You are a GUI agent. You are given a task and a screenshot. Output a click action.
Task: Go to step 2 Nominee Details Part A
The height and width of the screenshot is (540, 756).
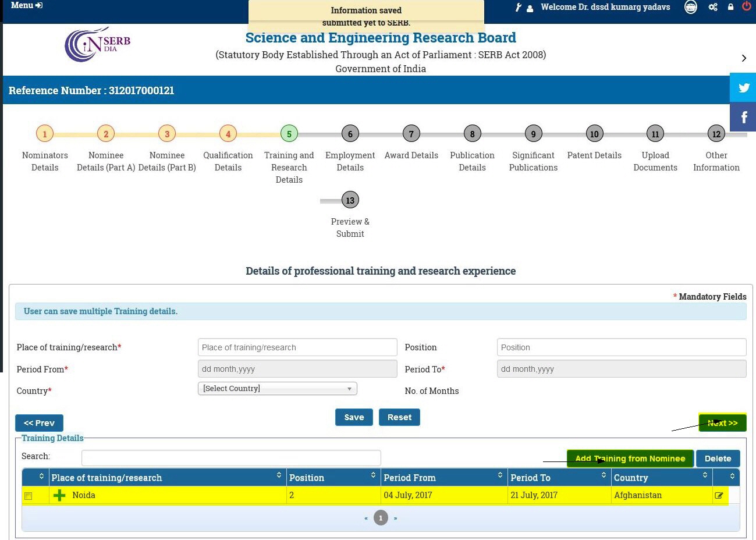tap(106, 134)
